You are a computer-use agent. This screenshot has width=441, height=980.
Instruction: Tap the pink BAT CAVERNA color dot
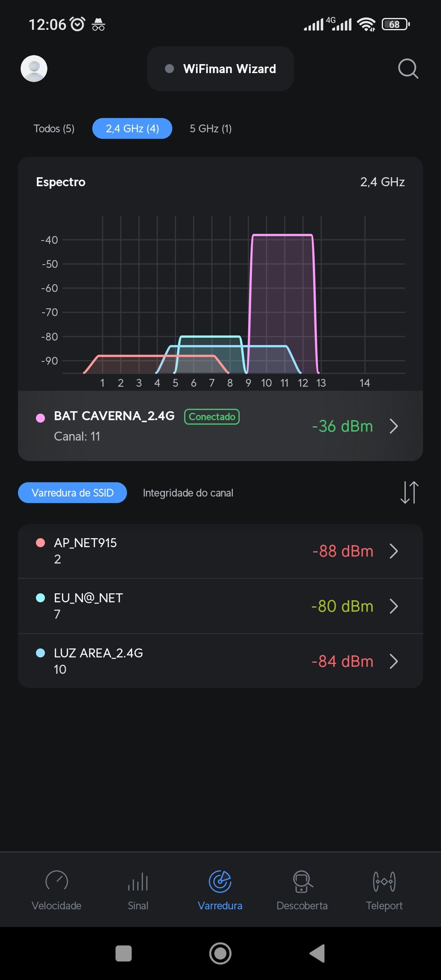point(40,418)
